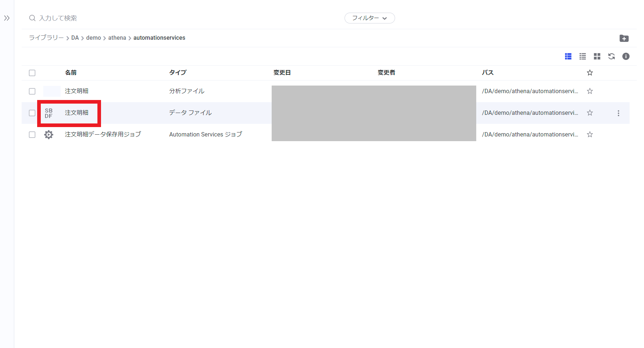This screenshot has width=644, height=348.
Task: Click the search field magnifier icon
Action: point(32,18)
